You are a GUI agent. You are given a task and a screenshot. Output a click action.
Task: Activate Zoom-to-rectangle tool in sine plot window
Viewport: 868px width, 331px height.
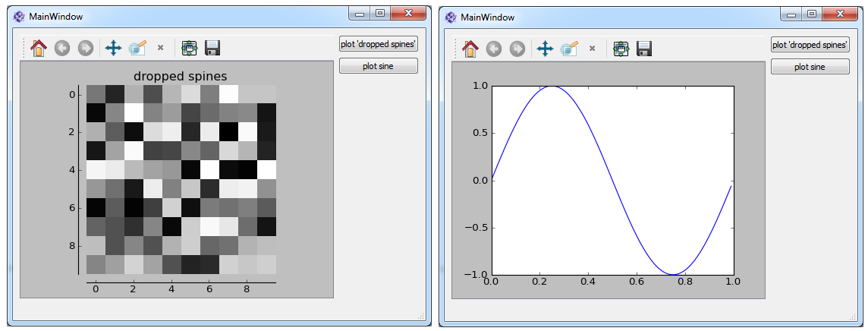tap(569, 49)
